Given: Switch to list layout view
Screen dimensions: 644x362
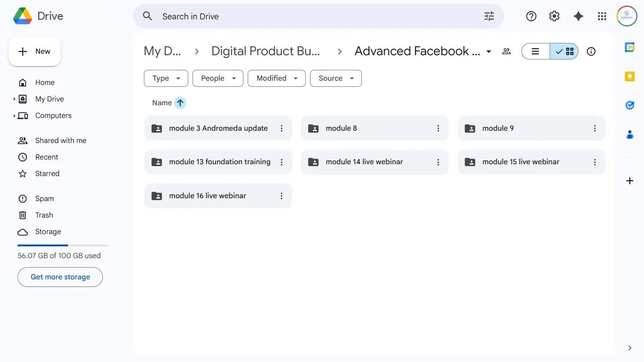Looking at the screenshot, I should [535, 51].
